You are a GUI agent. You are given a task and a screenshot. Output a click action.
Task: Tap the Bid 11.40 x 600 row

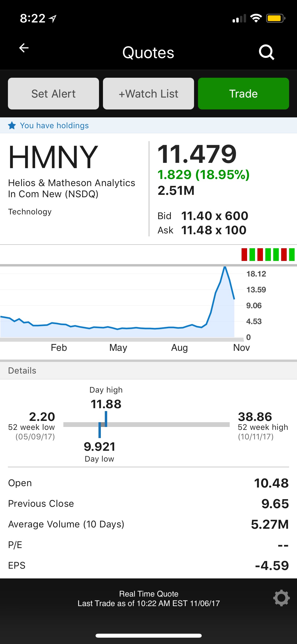pyautogui.click(x=203, y=216)
